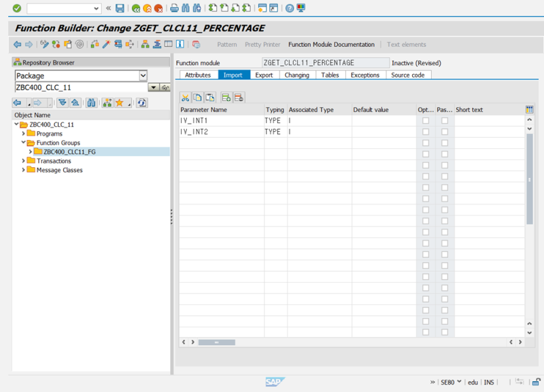Click the Refresh Object List icon
Screen dimensions: 544x392
point(141,103)
